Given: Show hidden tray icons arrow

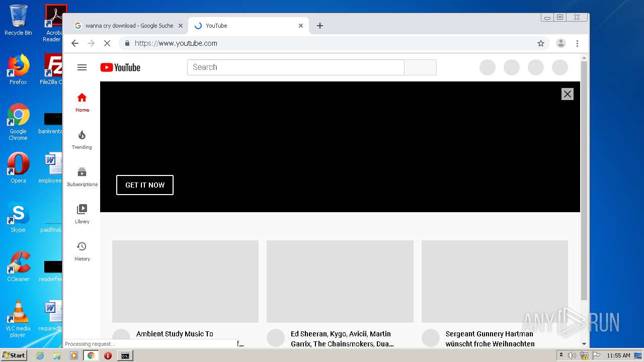Looking at the screenshot, I should [561, 355].
